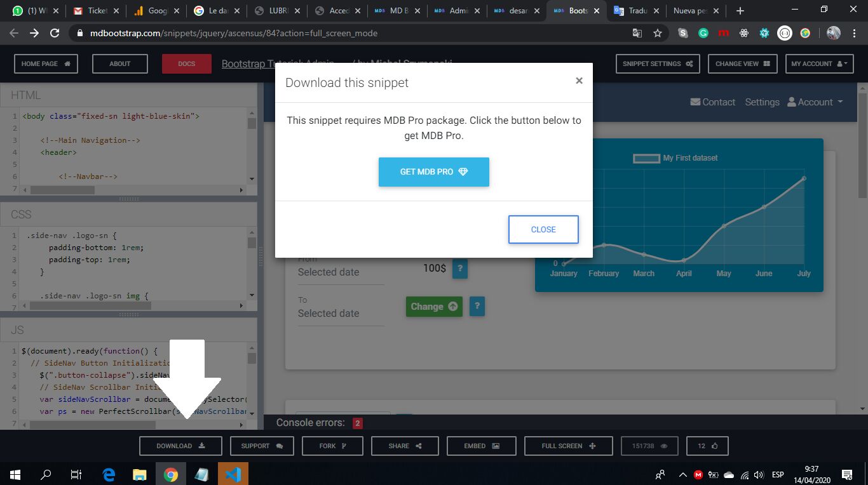Expand the MY ACCOUNT dropdown
Image resolution: width=868 pixels, height=485 pixels.
tap(820, 63)
